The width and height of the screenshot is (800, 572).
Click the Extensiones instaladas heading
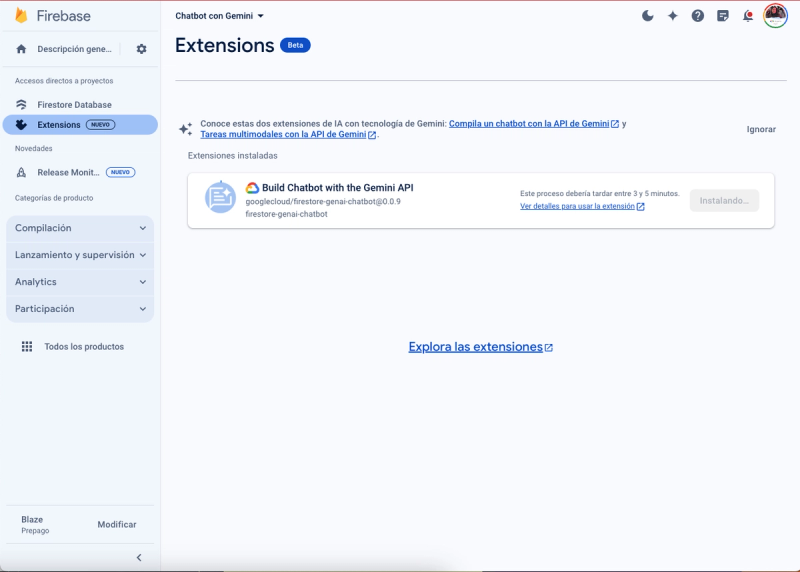coord(233,156)
